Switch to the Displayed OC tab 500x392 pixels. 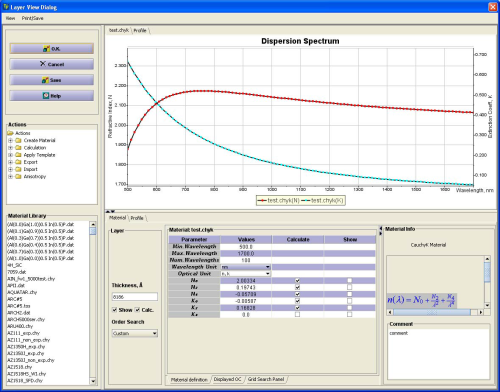click(227, 379)
